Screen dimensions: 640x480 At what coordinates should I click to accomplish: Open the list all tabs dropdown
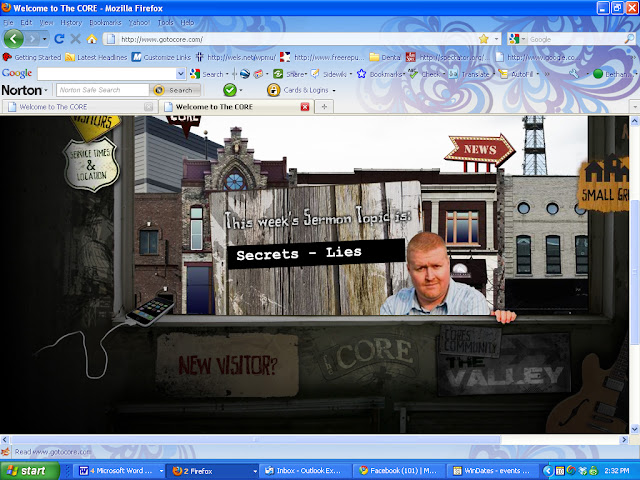(x=635, y=107)
